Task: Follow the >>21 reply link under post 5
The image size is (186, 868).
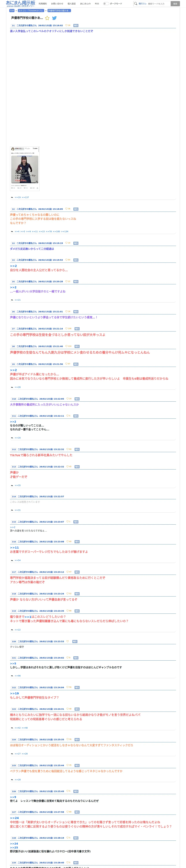Action: (18, 300)
